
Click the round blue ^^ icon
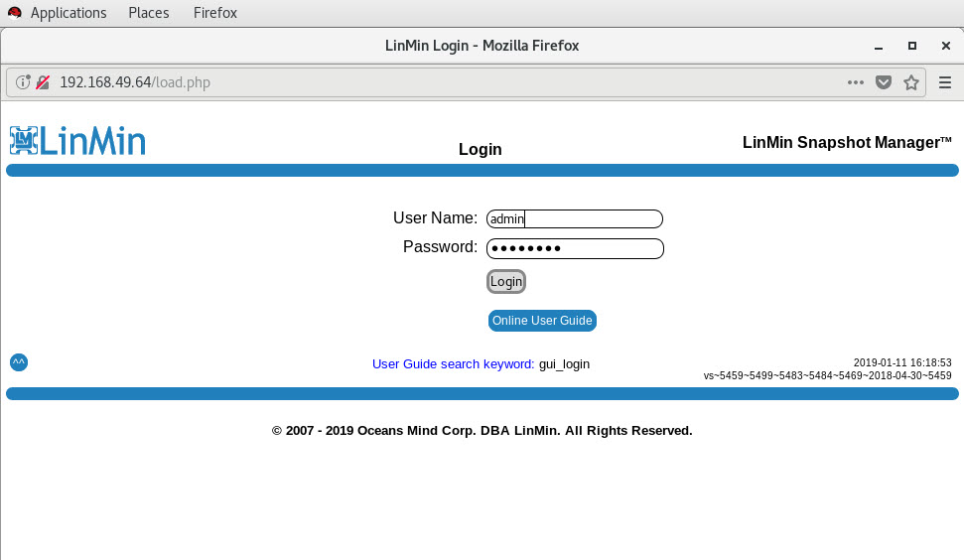pos(19,362)
